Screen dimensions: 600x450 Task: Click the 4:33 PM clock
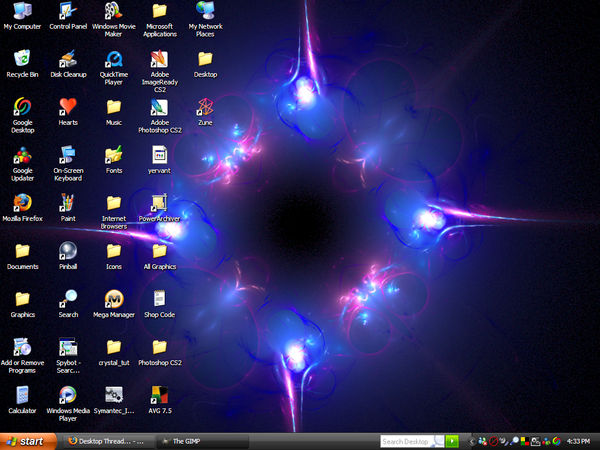point(578,442)
